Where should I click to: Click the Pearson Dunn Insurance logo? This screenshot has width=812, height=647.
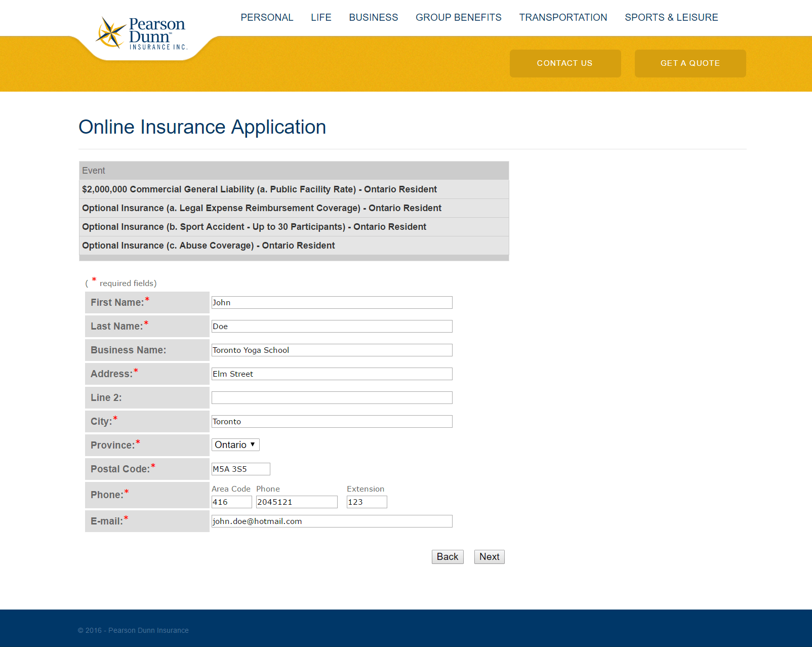pos(141,33)
